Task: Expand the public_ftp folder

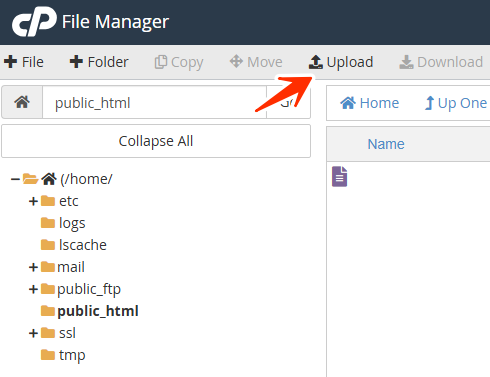Action: (33, 289)
